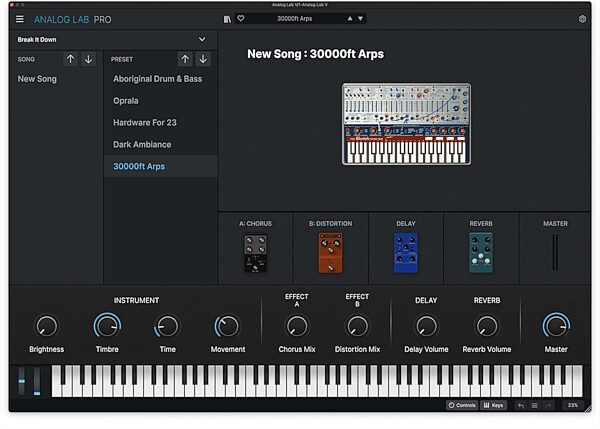Click the Master level meter
This screenshot has width=600, height=429.
click(x=555, y=253)
